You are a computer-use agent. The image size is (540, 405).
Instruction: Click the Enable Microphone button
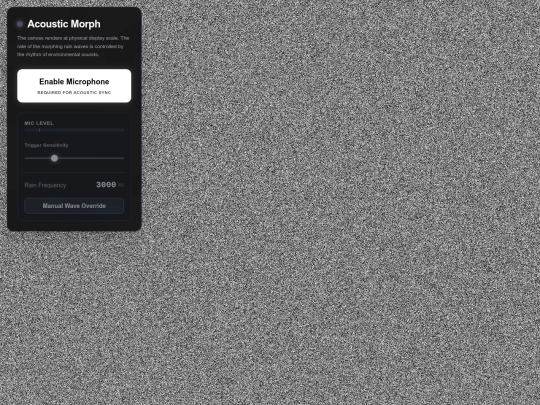click(x=74, y=86)
